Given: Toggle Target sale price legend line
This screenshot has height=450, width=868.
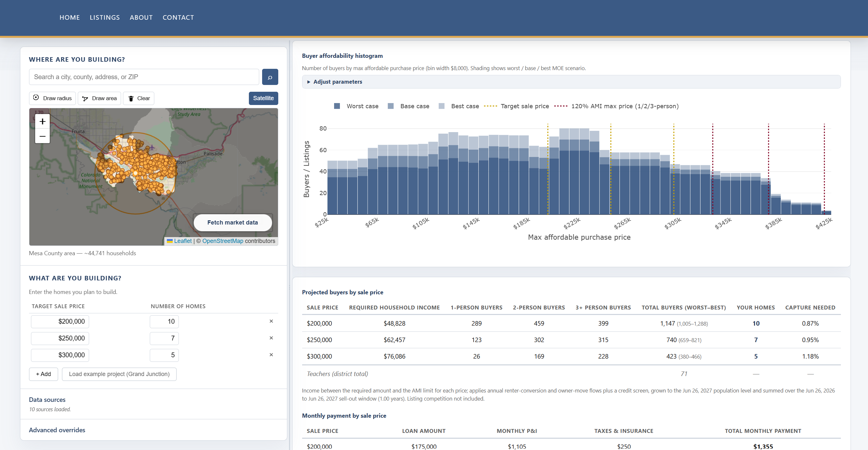Looking at the screenshot, I should [516, 106].
